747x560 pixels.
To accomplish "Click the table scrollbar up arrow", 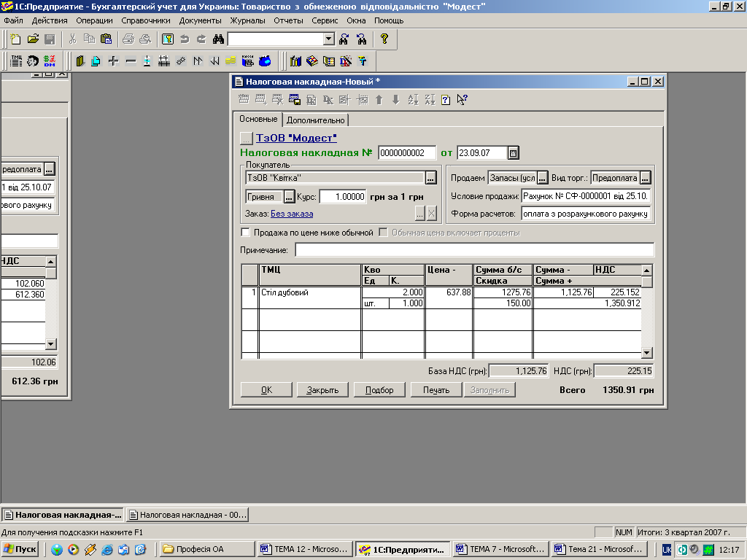I will 646,271.
